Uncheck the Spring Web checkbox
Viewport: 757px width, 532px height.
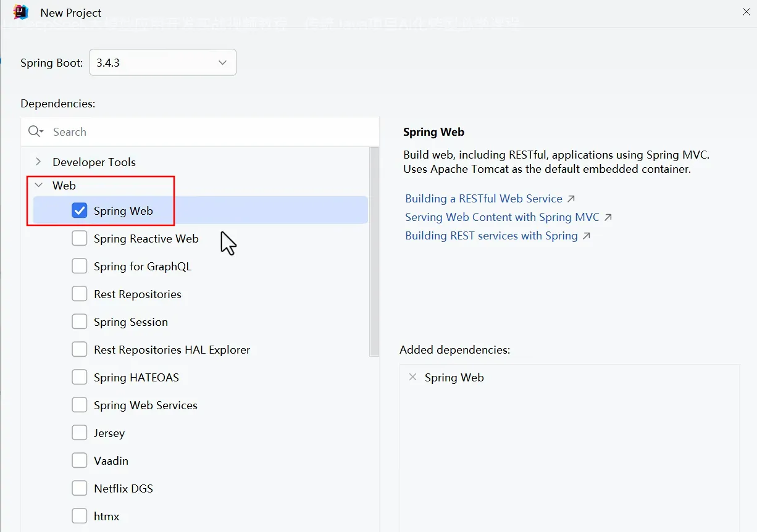click(80, 210)
